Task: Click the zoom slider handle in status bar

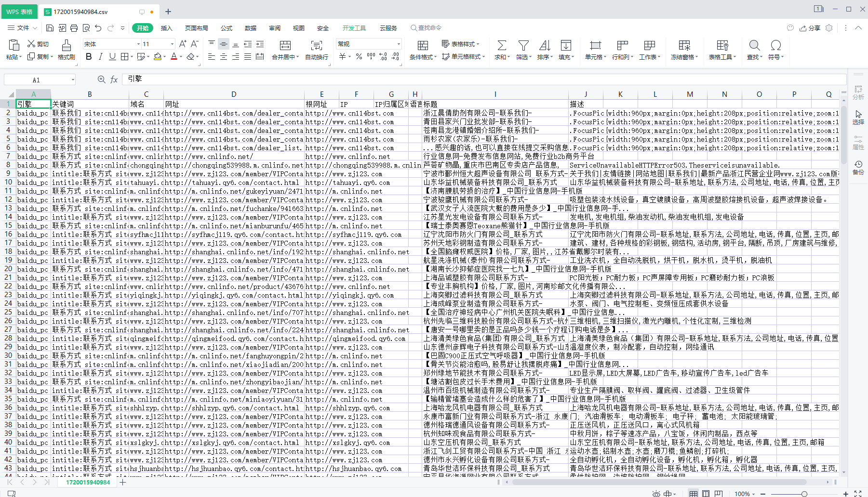Action: click(804, 494)
